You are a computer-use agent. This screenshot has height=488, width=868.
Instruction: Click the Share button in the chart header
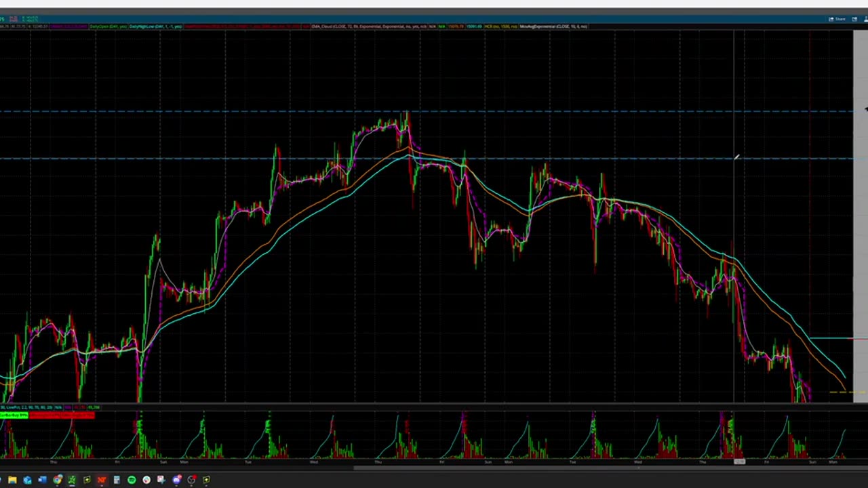[x=837, y=19]
